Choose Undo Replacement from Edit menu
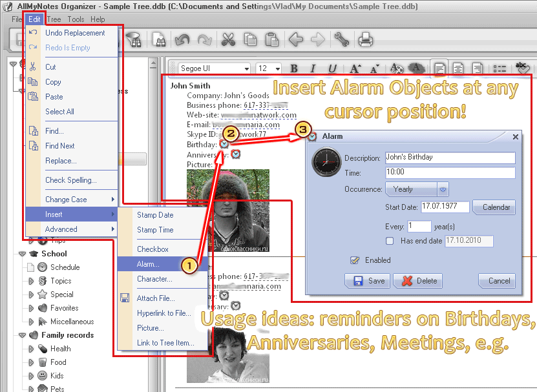This screenshot has width=537, height=392. point(72,33)
